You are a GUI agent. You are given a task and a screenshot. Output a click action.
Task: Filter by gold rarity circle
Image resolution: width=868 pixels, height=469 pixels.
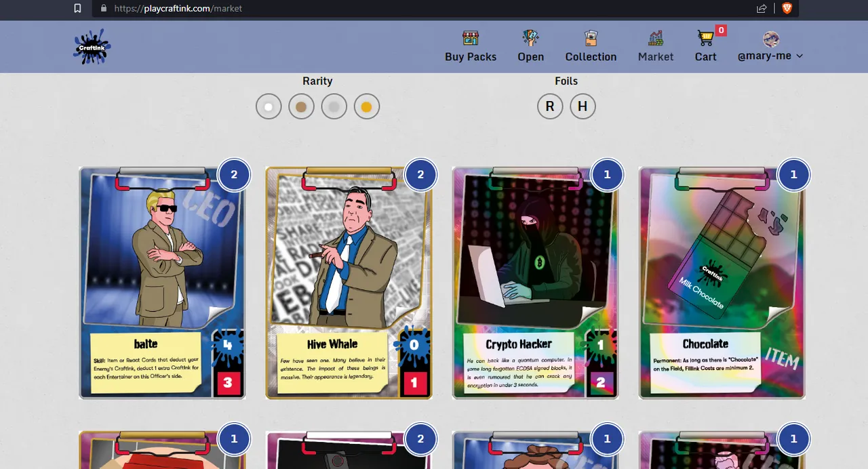(366, 106)
